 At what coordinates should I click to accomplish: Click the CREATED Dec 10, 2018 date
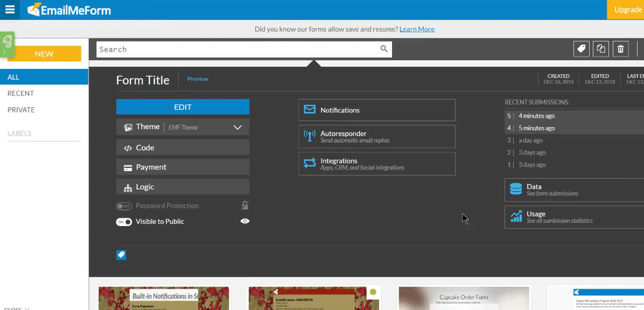[558, 79]
